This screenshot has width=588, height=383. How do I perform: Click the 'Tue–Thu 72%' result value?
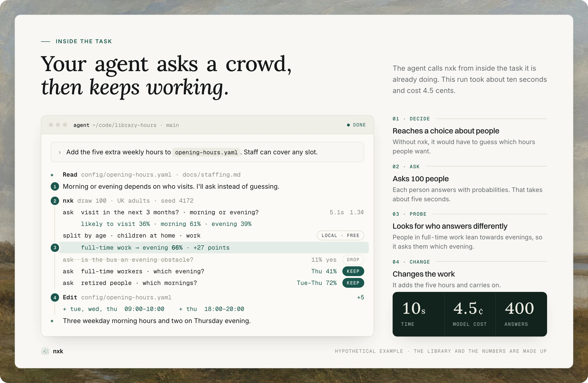coord(317,283)
